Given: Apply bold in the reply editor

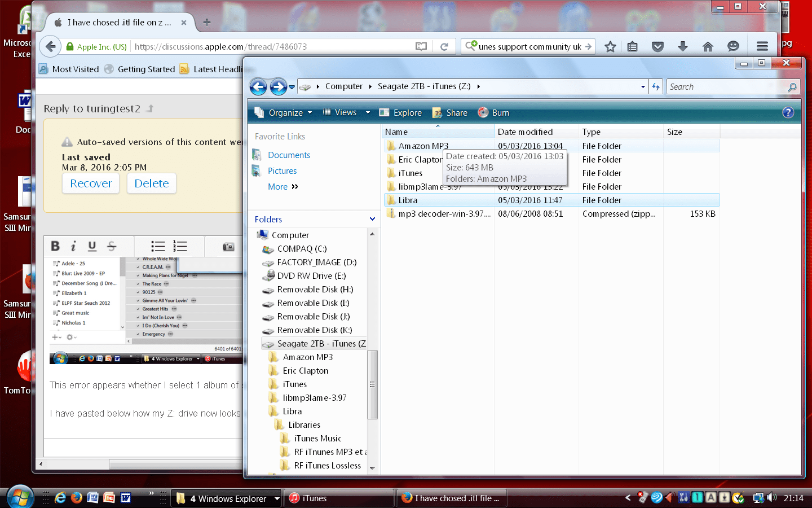Looking at the screenshot, I should click(55, 246).
